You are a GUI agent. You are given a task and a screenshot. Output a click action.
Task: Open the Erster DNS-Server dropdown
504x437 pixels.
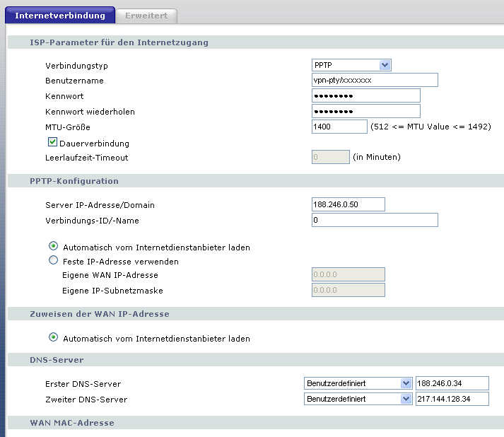coord(358,383)
